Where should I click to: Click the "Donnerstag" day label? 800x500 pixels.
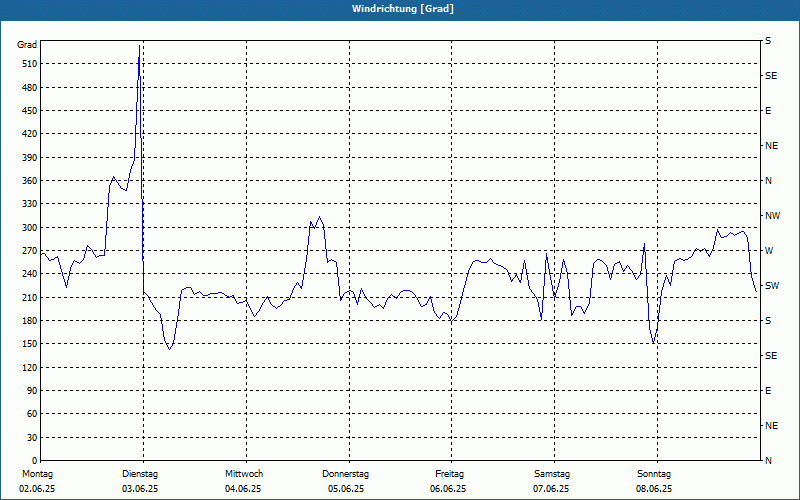point(345,474)
